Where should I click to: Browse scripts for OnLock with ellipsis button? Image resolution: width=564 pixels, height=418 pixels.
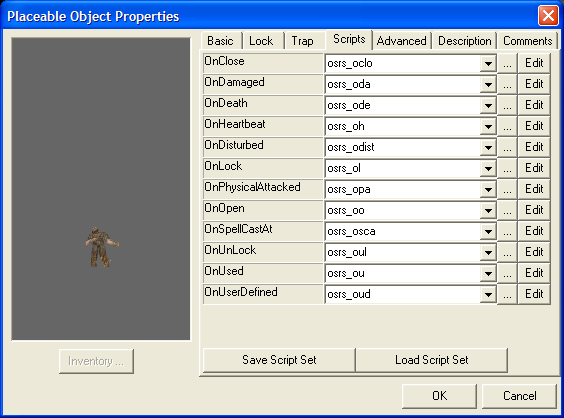click(x=507, y=168)
